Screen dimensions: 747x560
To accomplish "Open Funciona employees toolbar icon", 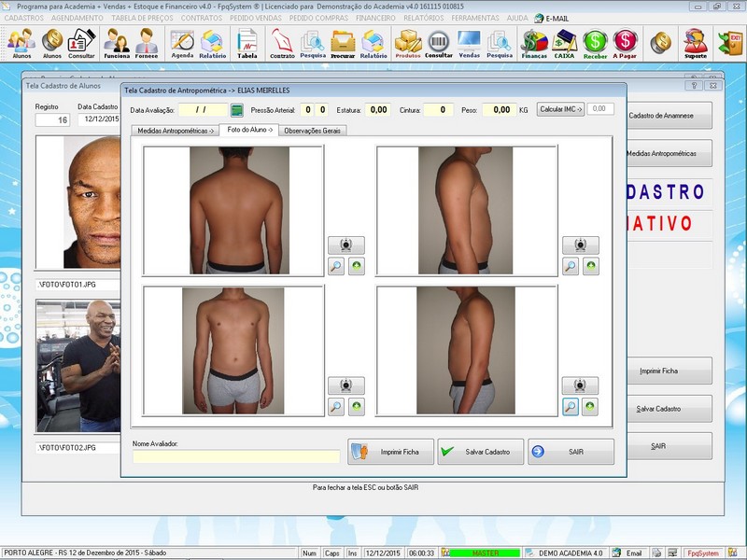I will (117, 43).
